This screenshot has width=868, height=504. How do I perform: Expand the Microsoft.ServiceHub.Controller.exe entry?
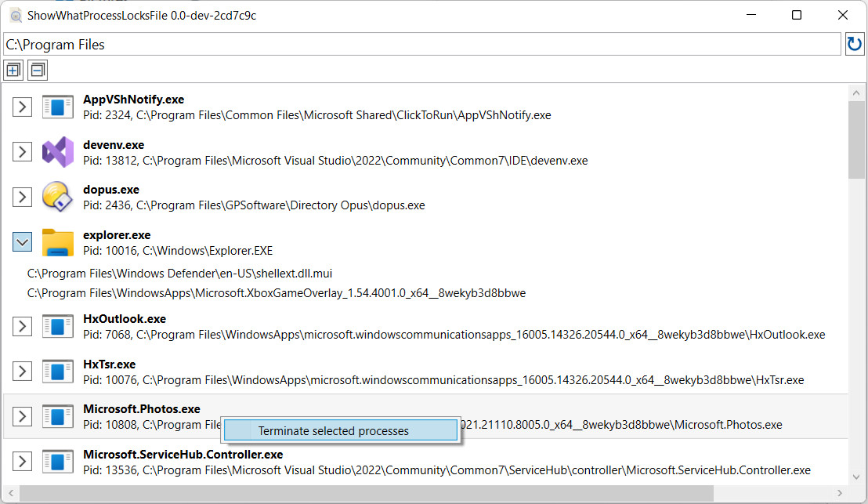22,462
